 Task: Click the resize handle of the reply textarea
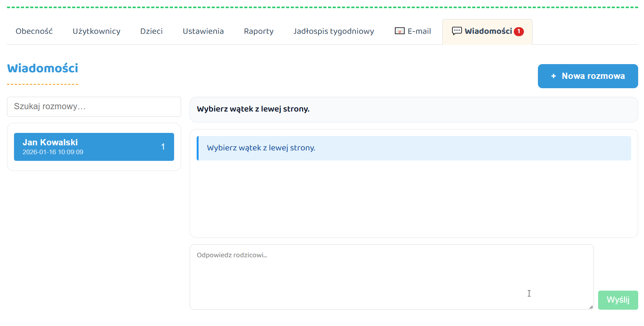(x=591, y=307)
